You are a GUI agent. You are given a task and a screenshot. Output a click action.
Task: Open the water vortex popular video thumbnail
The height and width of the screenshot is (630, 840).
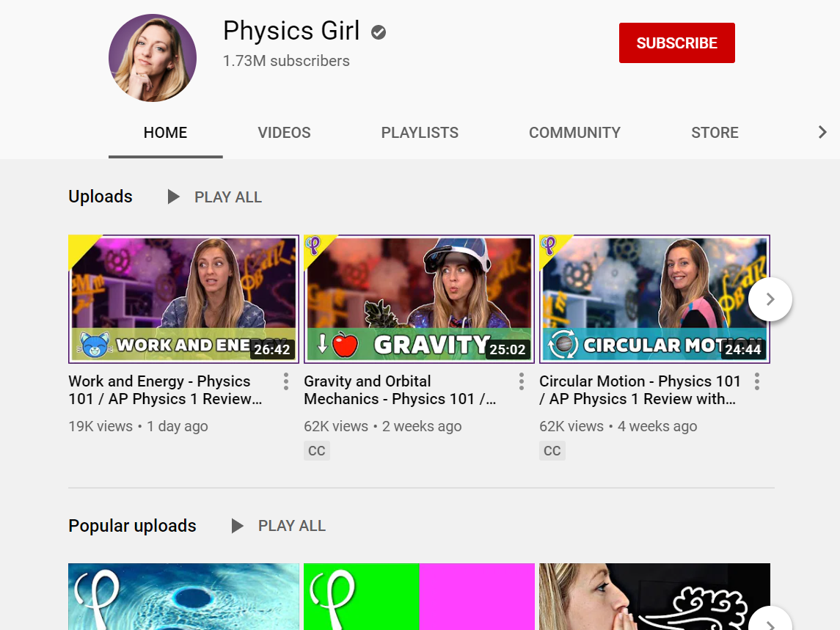183,596
